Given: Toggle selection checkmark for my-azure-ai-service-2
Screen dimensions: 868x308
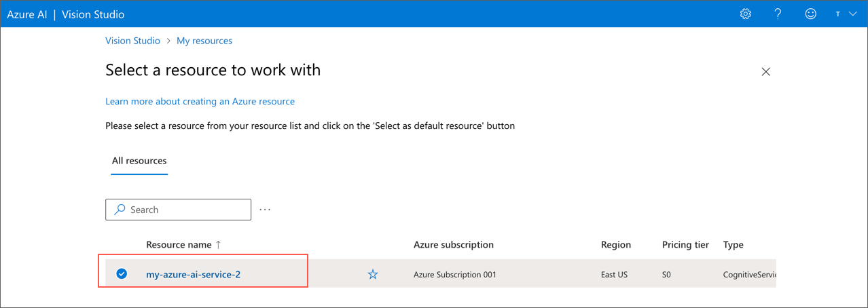Looking at the screenshot, I should click(x=122, y=274).
